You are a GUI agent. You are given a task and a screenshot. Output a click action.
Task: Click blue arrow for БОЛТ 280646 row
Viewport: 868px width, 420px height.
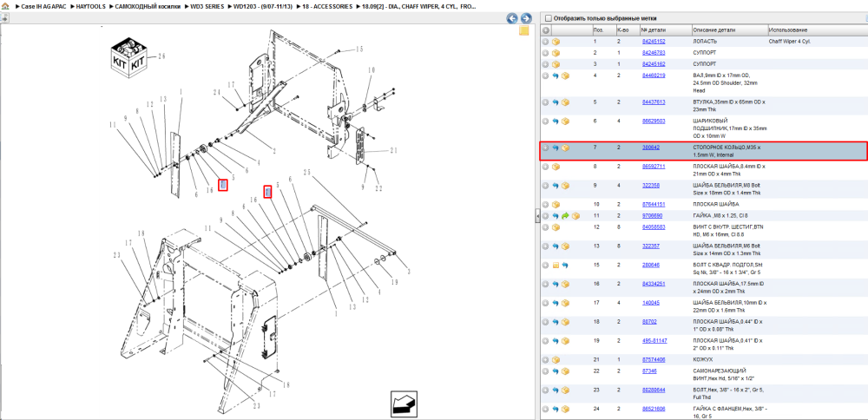click(x=565, y=265)
